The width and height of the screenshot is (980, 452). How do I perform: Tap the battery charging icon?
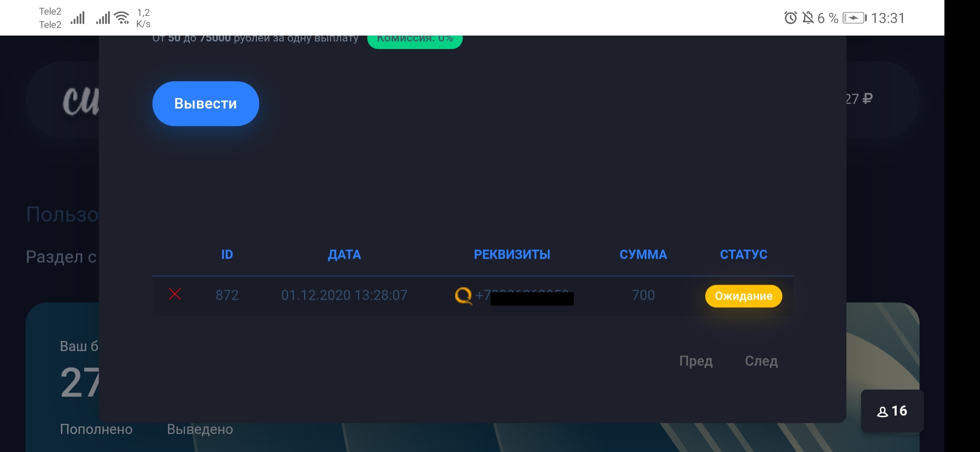(854, 18)
